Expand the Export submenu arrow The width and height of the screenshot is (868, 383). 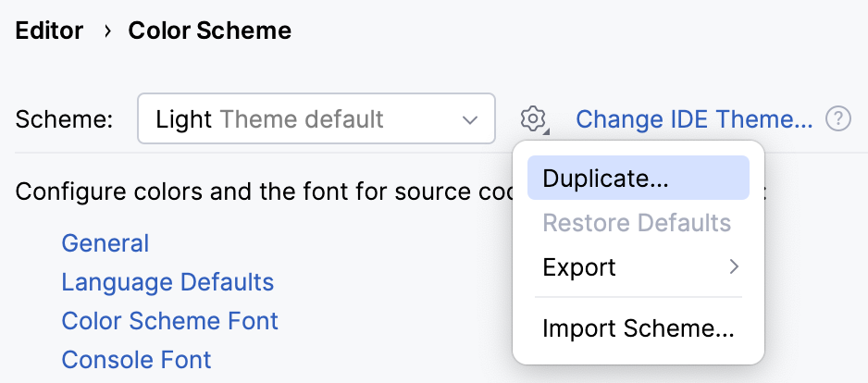click(734, 267)
